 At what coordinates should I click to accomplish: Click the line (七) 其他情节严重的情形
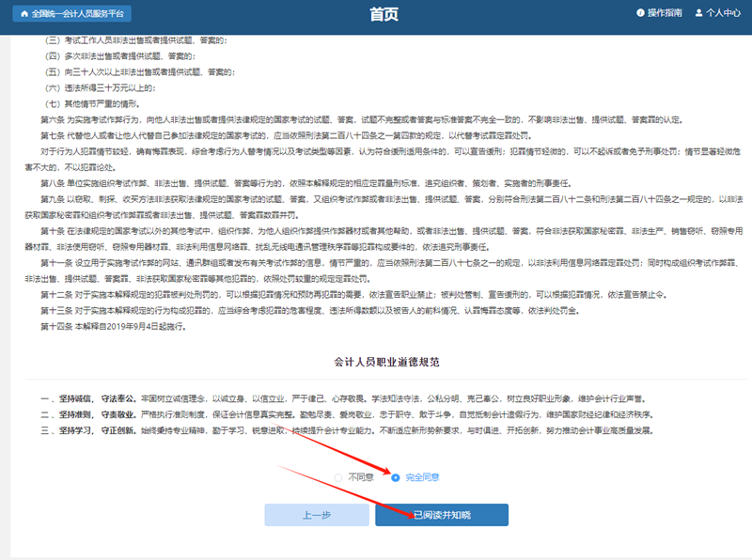point(92,103)
